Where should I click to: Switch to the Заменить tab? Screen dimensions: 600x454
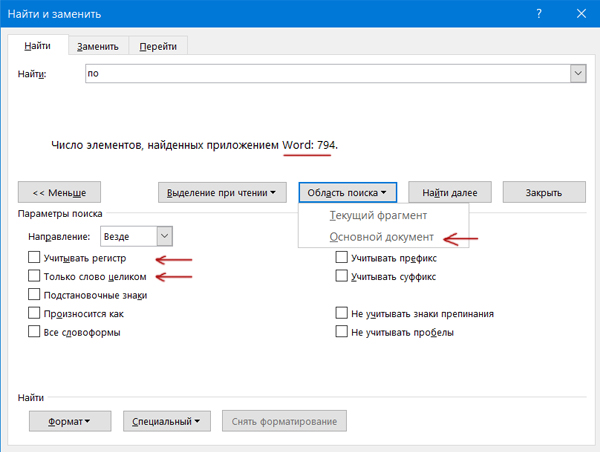98,46
